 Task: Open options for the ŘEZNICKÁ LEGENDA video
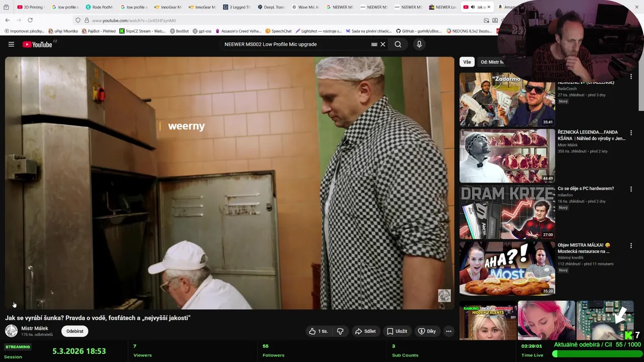tap(631, 133)
